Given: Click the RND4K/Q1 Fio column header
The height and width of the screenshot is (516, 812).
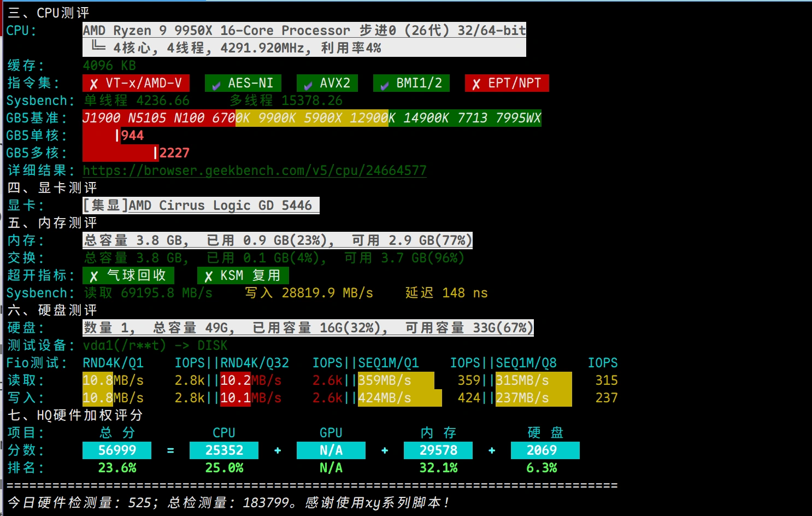Looking at the screenshot, I should (113, 363).
